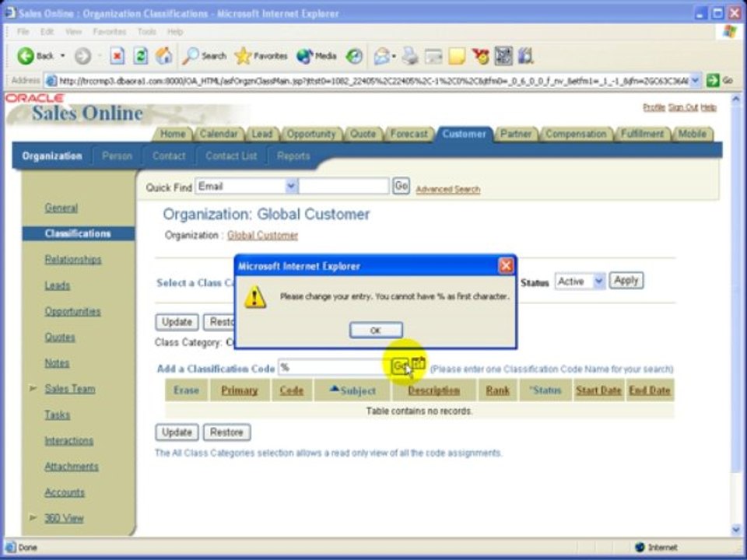Select the Person subtab

[117, 156]
